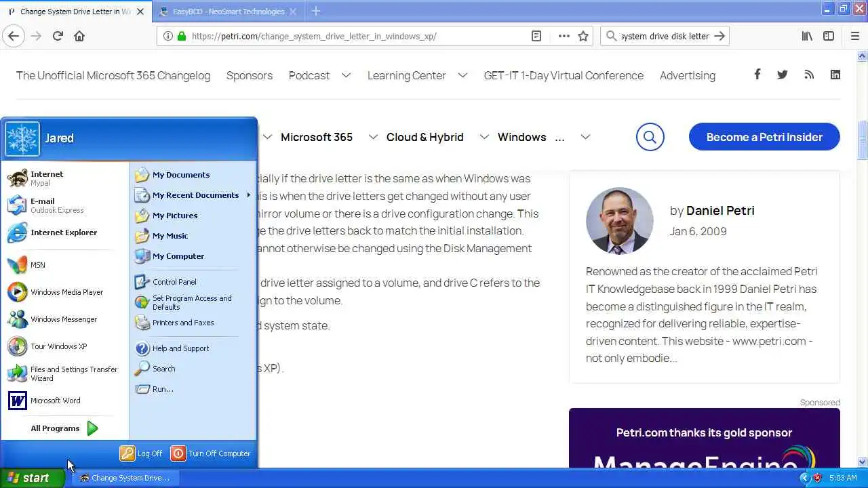
Task: Launch Tour Windows XP
Action: (x=65, y=346)
